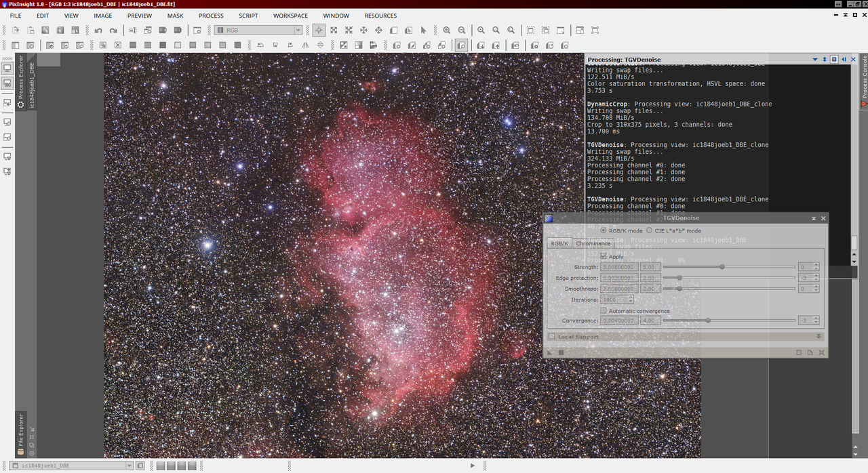Select RGB/K mode radio button

coord(603,230)
